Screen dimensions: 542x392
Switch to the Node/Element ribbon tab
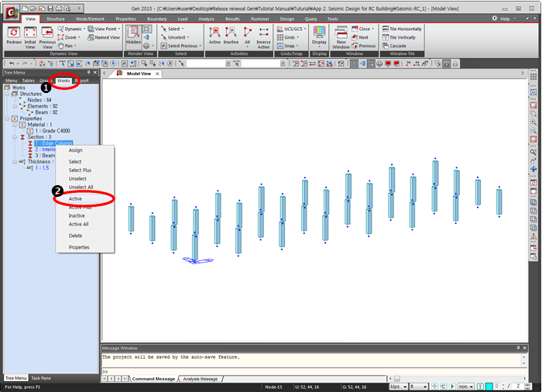click(91, 19)
